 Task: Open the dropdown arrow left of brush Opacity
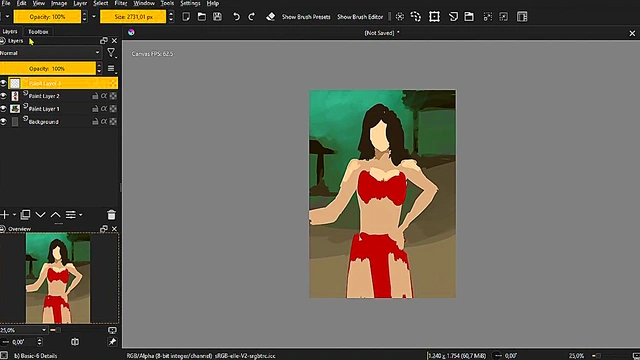tap(7, 17)
